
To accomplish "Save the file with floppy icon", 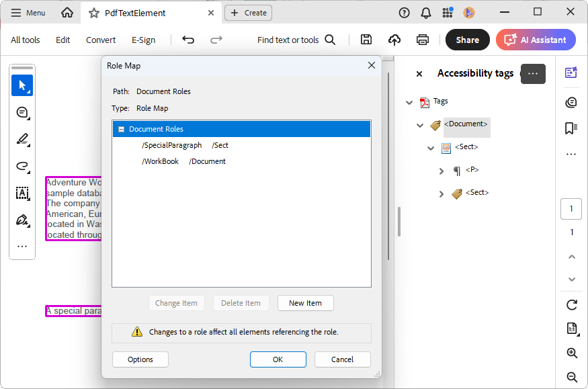I will [x=366, y=40].
